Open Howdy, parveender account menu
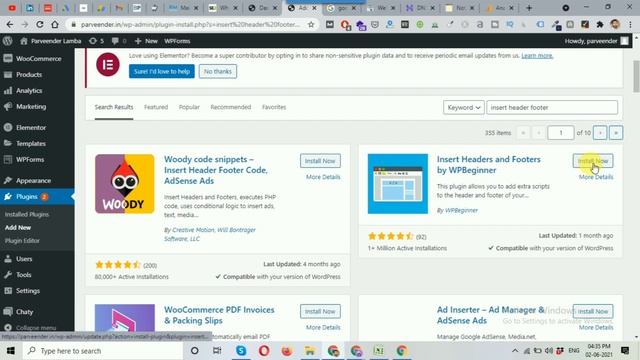Image resolution: width=640 pixels, height=360 pixels. [x=596, y=41]
